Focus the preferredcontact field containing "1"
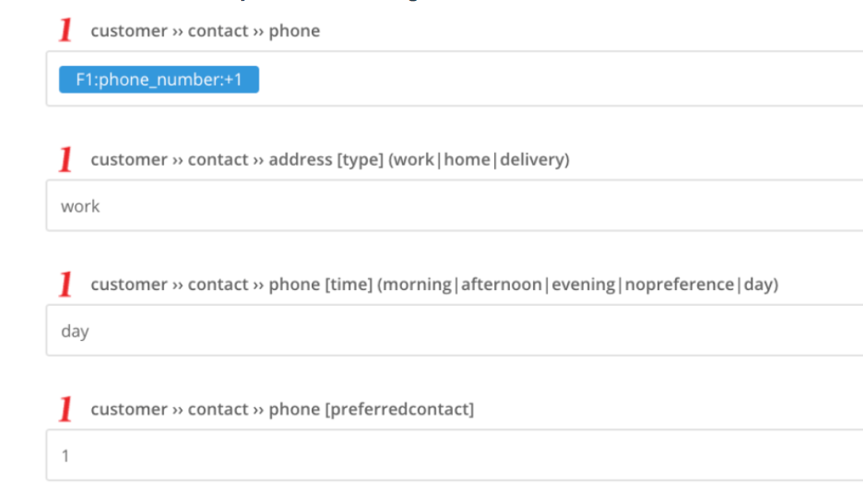The image size is (863, 504). point(455,455)
